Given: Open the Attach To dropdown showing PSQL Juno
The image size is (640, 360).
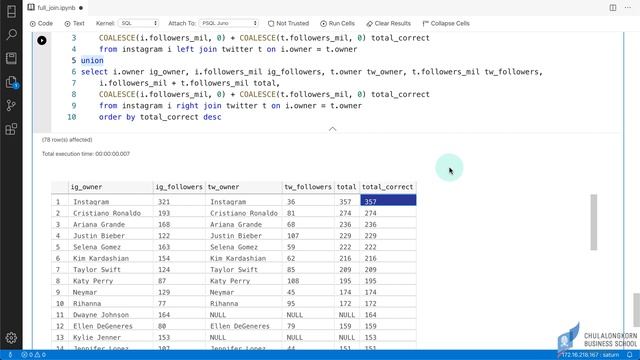Looking at the screenshot, I should click(x=229, y=23).
